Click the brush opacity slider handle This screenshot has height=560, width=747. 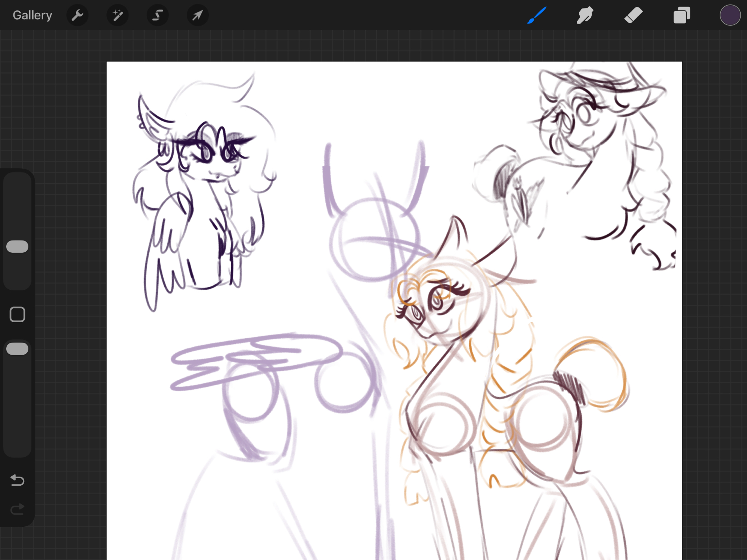[18, 349]
